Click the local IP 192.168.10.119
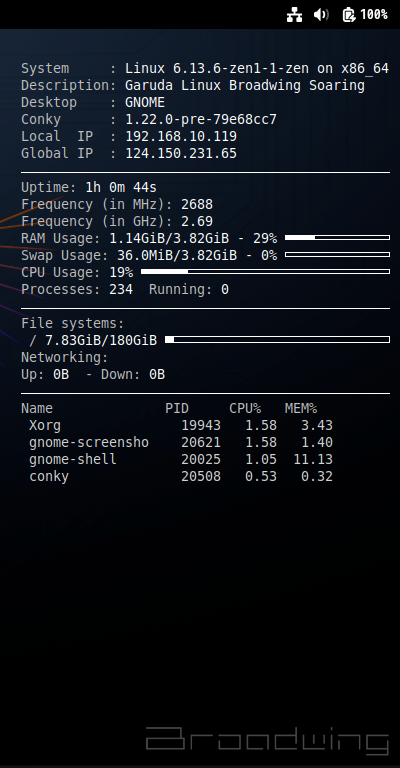This screenshot has width=400, height=768. (x=181, y=137)
